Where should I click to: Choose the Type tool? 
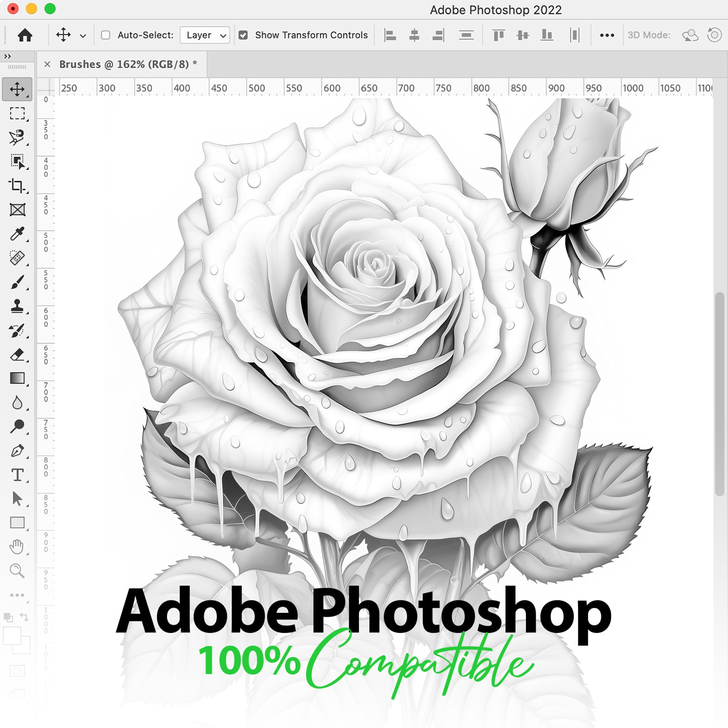[17, 475]
